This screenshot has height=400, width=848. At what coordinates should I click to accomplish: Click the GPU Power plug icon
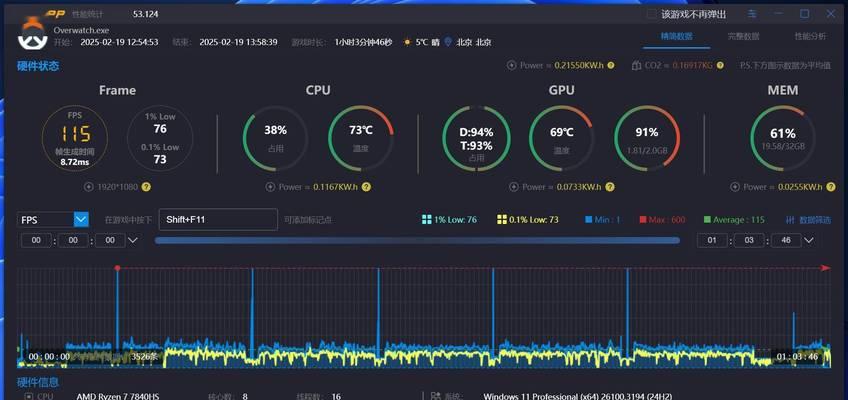[x=514, y=186]
